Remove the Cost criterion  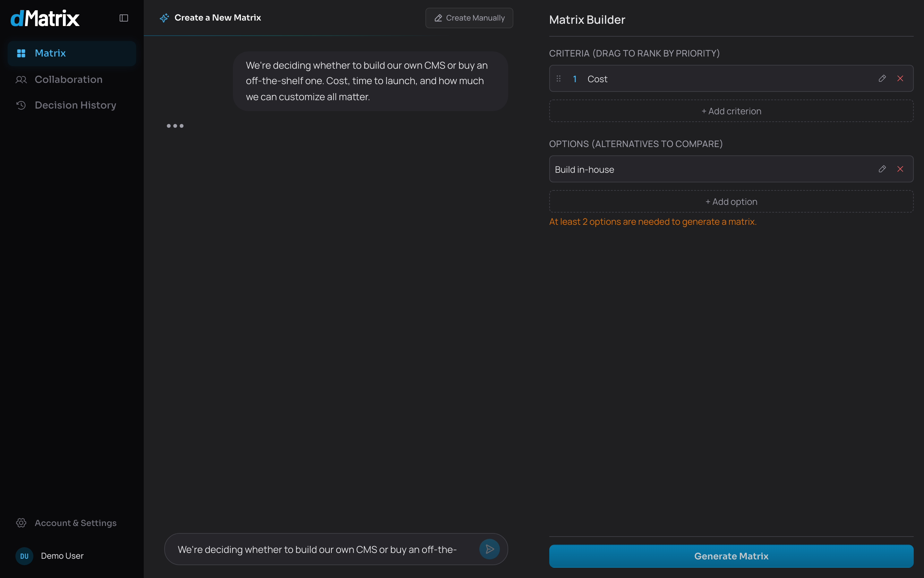pos(900,78)
